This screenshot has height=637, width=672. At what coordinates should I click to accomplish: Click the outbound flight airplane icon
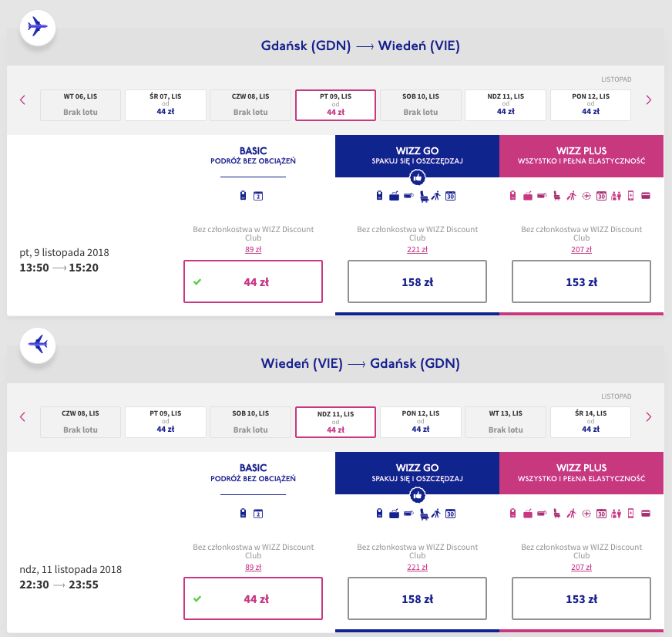point(37,27)
